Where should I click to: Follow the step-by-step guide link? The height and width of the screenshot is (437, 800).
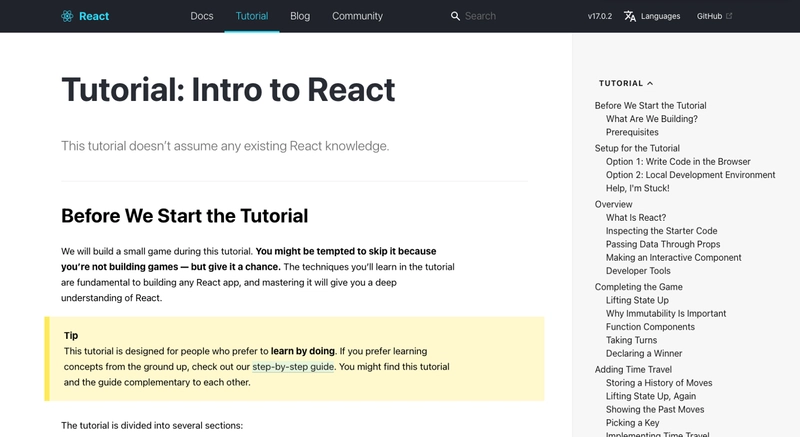pyautogui.click(x=293, y=367)
